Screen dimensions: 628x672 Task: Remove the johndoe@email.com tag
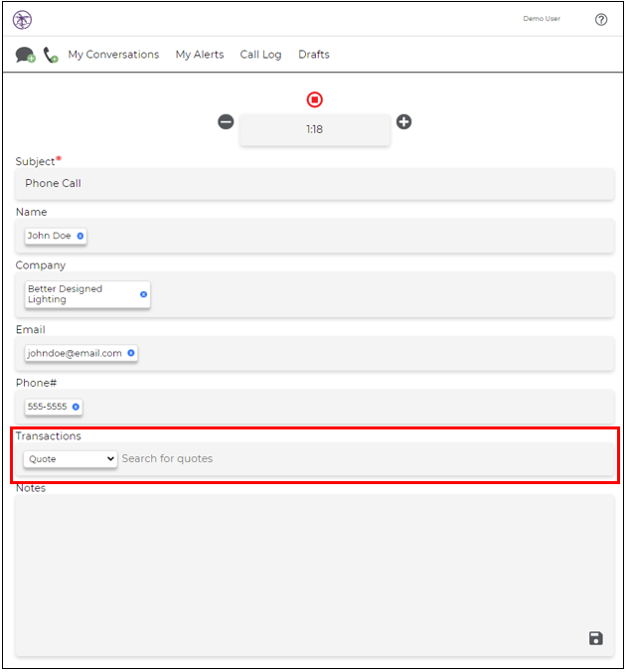pos(131,353)
